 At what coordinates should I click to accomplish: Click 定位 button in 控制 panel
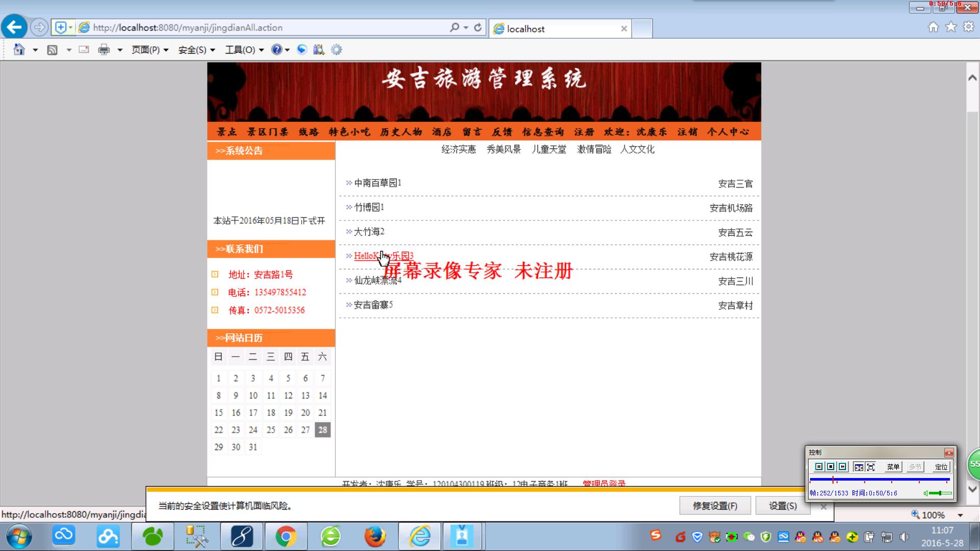pyautogui.click(x=941, y=467)
